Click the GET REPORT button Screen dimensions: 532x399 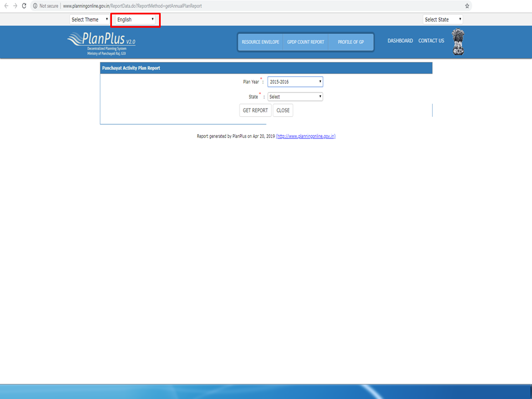[x=255, y=110]
